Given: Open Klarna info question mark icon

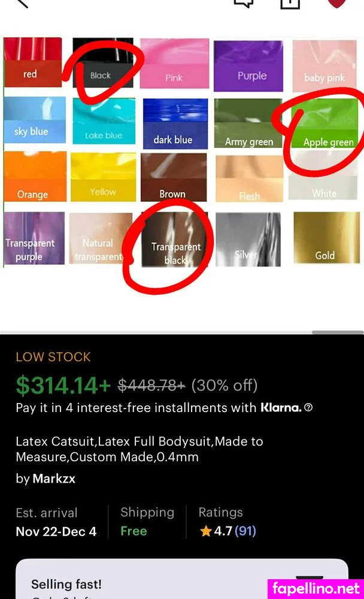Looking at the screenshot, I should pyautogui.click(x=308, y=407).
